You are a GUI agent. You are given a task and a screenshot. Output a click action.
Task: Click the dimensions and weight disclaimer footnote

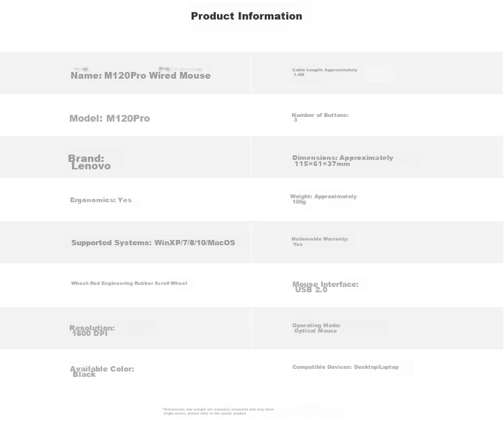click(x=218, y=411)
